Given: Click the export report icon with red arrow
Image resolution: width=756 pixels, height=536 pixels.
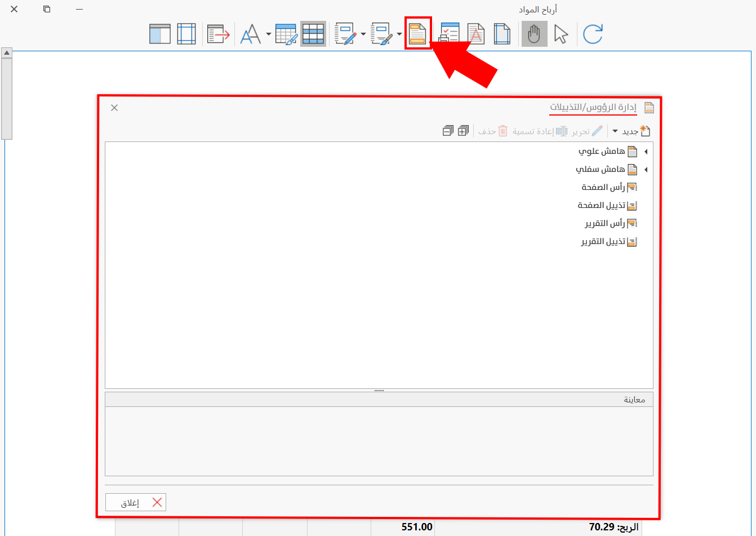Looking at the screenshot, I should 219,34.
